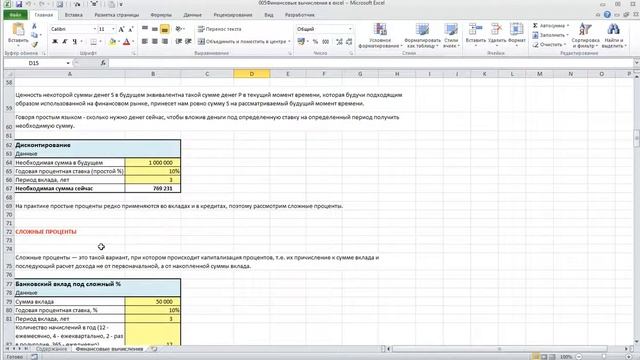Open the green Файл tab
This screenshot has width=640, height=360.
click(16, 15)
